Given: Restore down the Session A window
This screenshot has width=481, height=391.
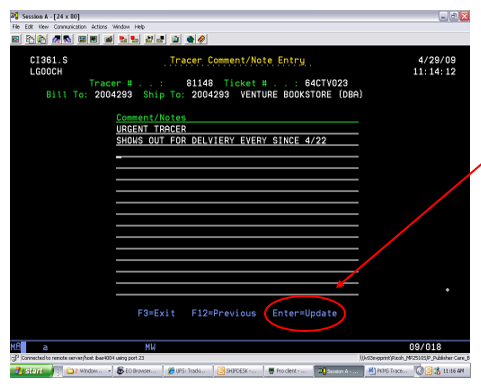Looking at the screenshot, I should 454,16.
